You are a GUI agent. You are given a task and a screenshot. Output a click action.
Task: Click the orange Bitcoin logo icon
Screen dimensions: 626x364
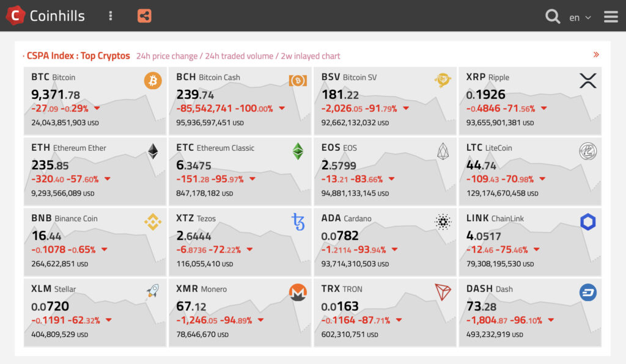click(x=152, y=81)
